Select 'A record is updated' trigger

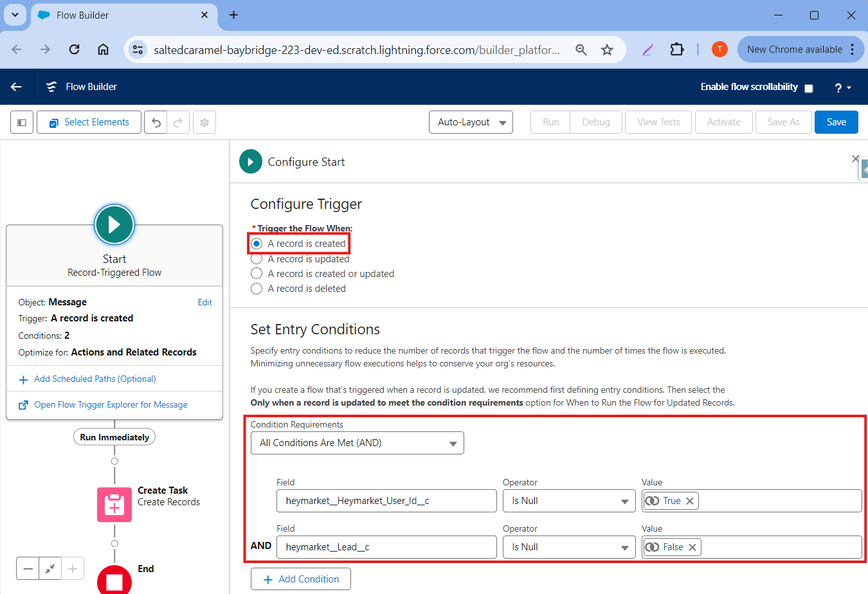tap(257, 258)
